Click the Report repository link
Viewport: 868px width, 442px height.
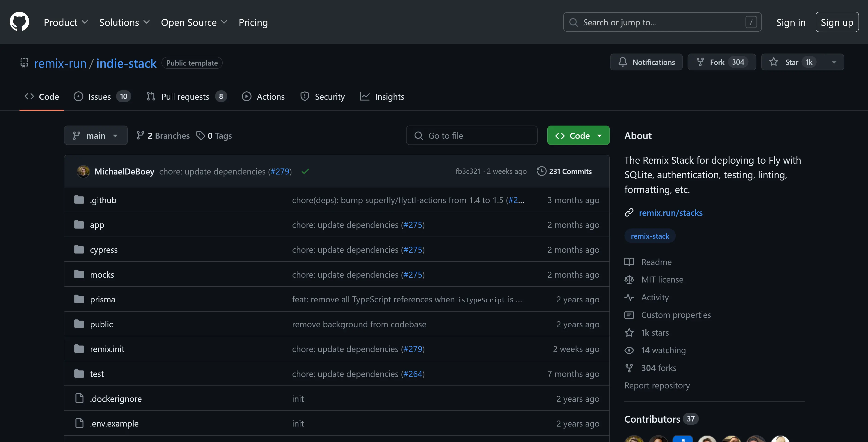point(657,385)
